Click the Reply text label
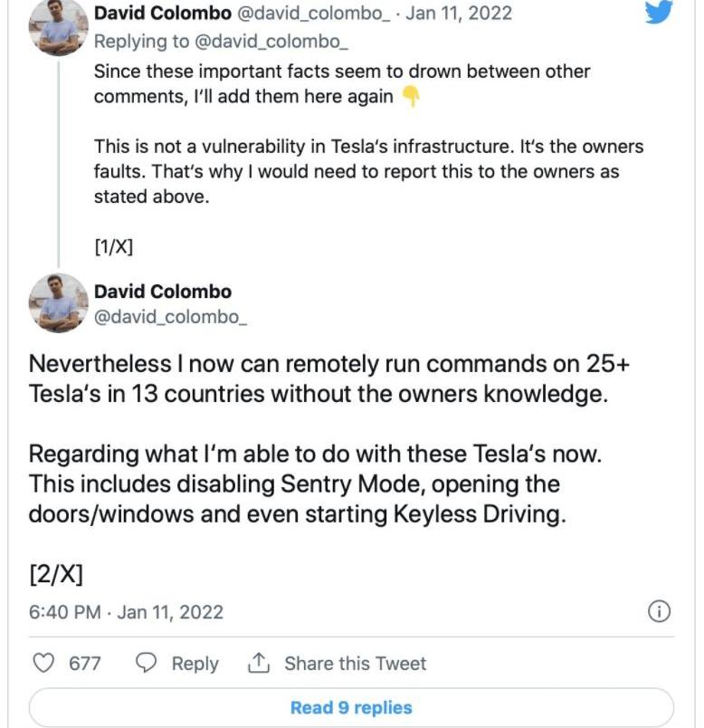 [x=195, y=664]
